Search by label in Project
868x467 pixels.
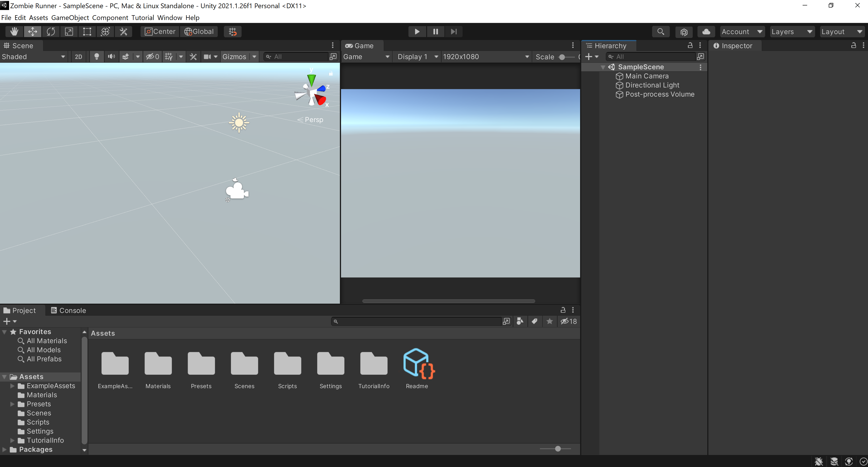tap(535, 321)
